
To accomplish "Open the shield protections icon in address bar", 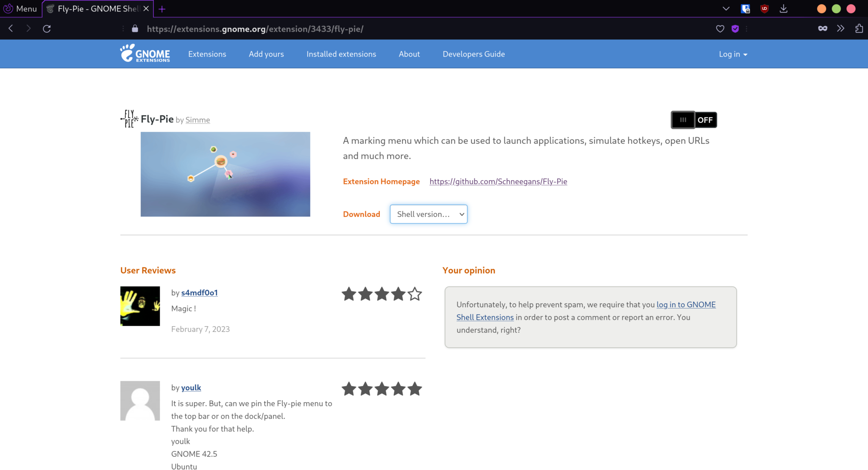I will (x=735, y=29).
